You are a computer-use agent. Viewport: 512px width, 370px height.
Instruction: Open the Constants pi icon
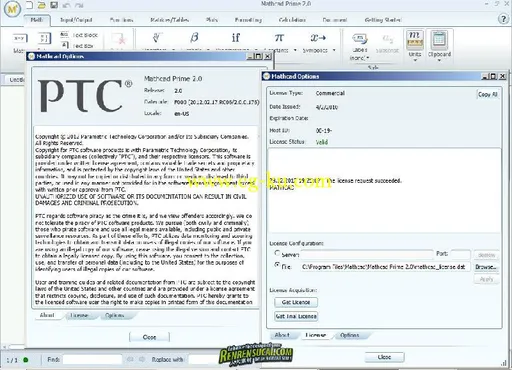click(279, 37)
